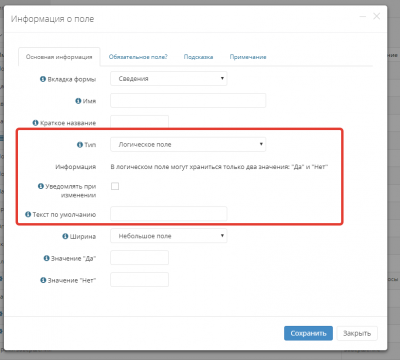The height and width of the screenshot is (360, 400).
Task: Click info icon by Уведомлять при изменении
Action: [41, 186]
